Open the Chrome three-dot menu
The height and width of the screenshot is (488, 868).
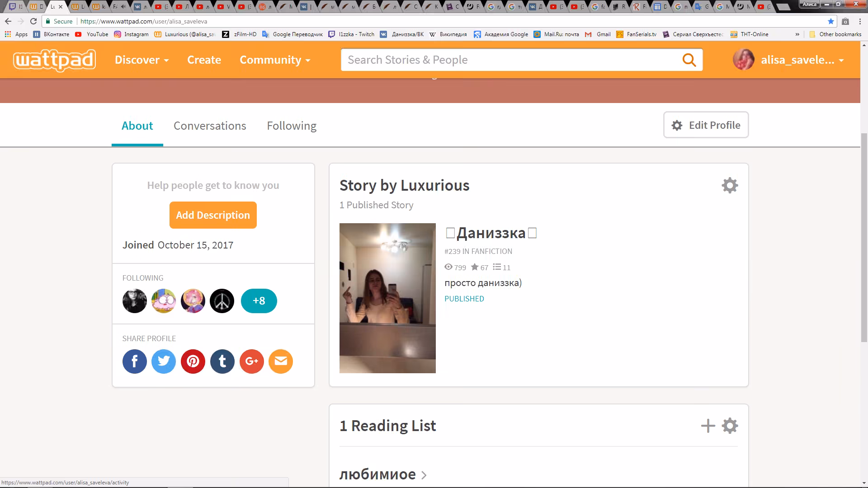click(860, 21)
